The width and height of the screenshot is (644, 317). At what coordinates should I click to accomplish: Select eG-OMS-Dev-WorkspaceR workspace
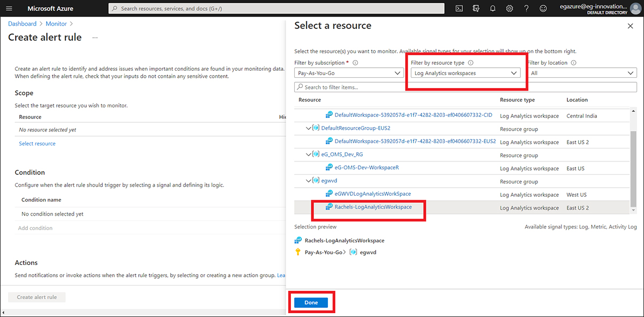pyautogui.click(x=366, y=168)
